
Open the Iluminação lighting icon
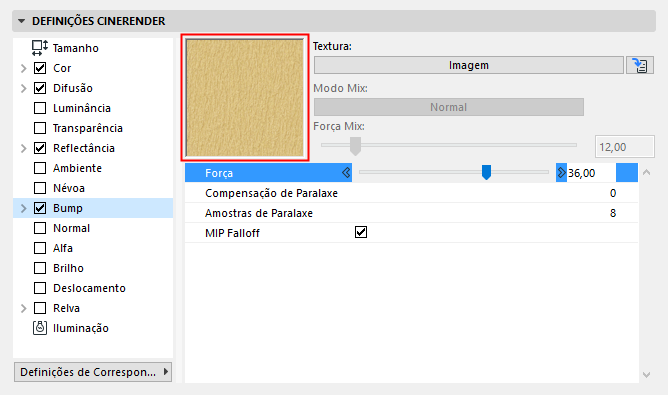click(40, 328)
